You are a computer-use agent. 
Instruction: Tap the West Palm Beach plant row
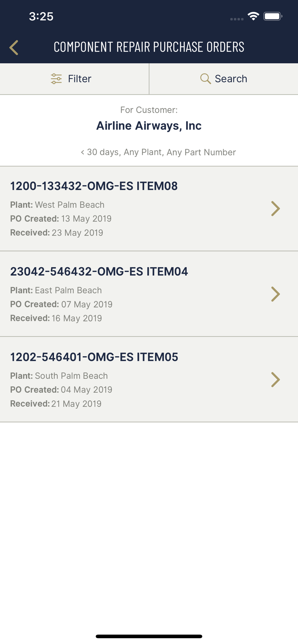click(57, 205)
